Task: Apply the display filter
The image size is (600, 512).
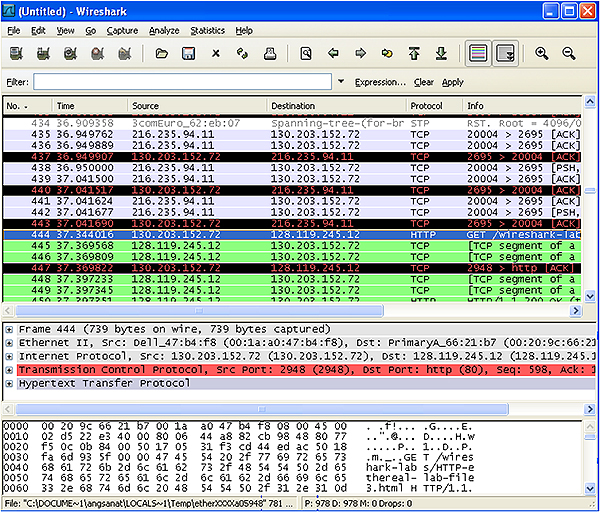Action: click(453, 82)
